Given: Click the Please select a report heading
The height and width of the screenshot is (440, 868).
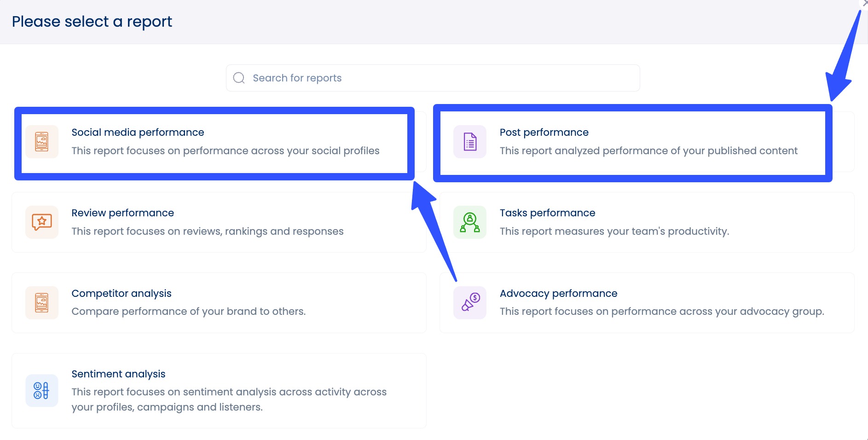Looking at the screenshot, I should click(92, 21).
